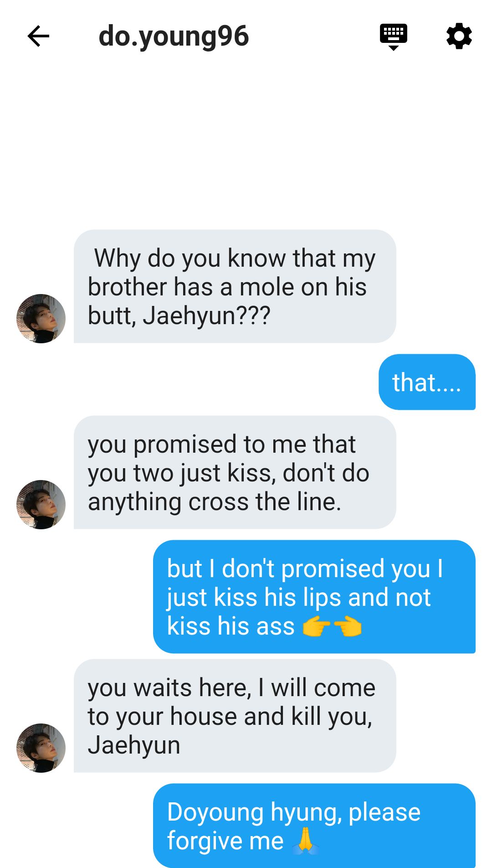Select the 'Doyoung hyung, please forgive me' bubble

pyautogui.click(x=314, y=826)
